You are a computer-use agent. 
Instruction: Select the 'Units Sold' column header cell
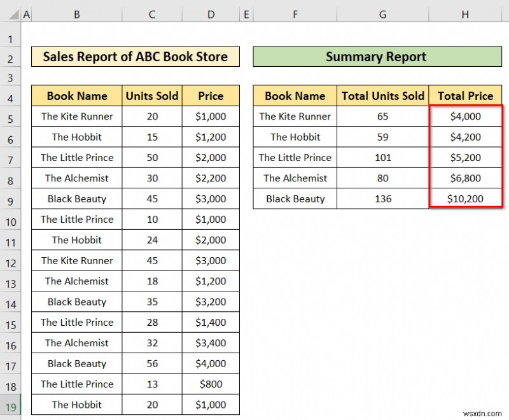151,95
